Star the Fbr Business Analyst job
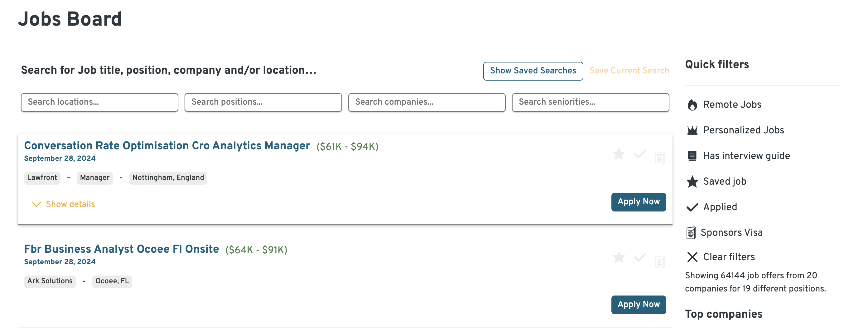This screenshot has height=328, width=868. 619,257
